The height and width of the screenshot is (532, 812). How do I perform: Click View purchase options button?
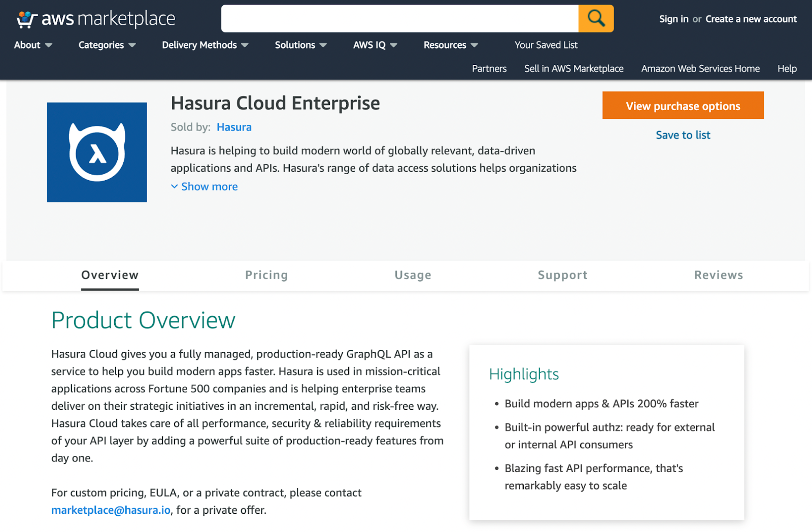point(683,106)
